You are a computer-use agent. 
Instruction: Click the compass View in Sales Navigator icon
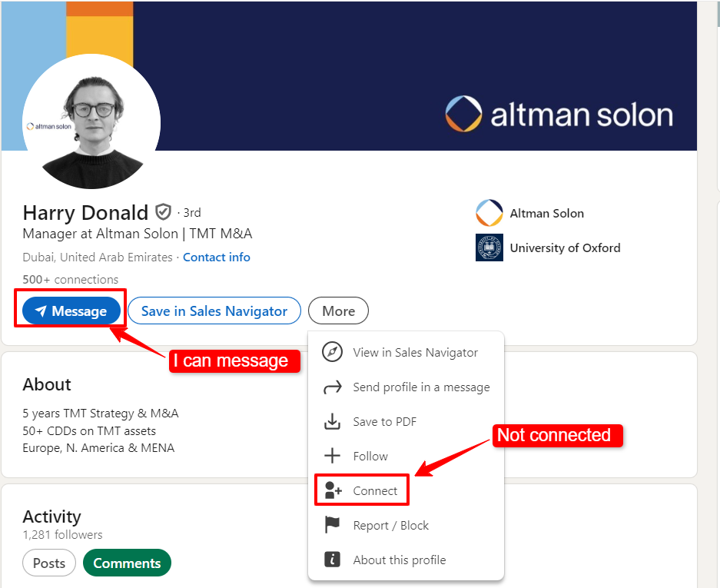point(332,352)
